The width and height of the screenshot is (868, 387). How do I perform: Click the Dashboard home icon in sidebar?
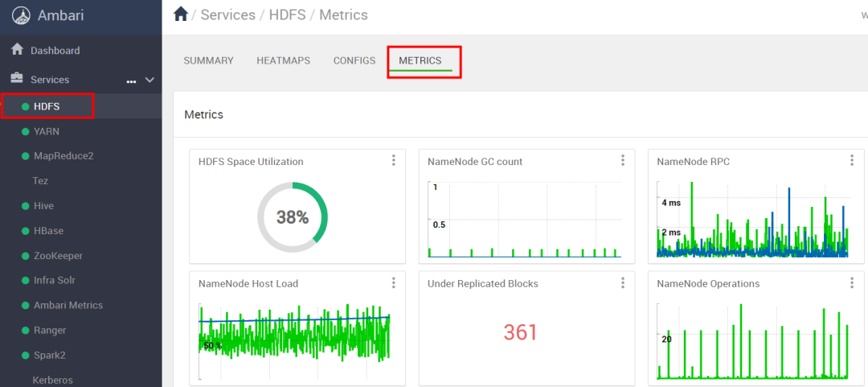(x=17, y=49)
